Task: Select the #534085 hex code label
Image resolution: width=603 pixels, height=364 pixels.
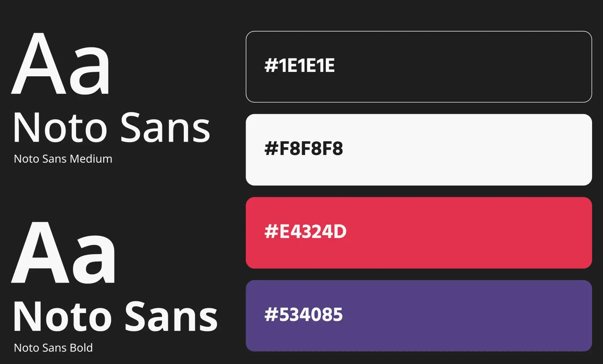Action: (x=304, y=315)
